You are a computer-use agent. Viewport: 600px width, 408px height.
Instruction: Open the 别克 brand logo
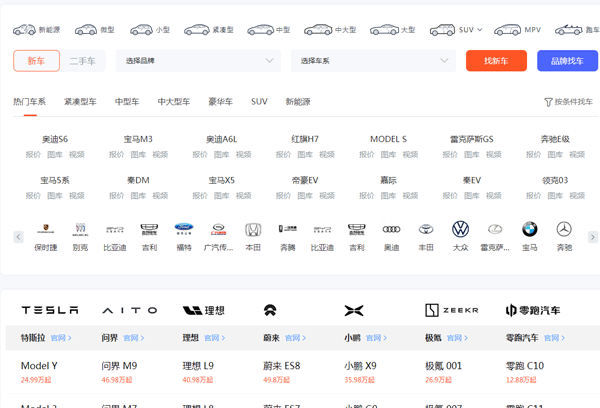click(x=80, y=229)
